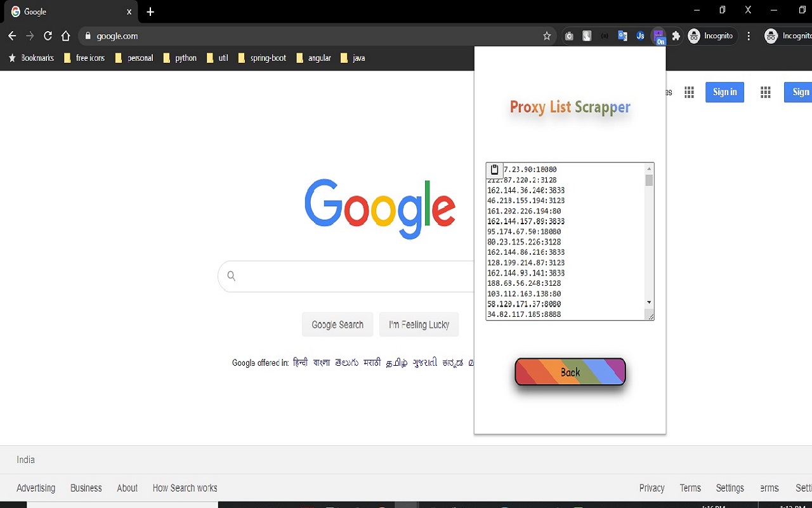Click I'm Feeling Lucky
The width and height of the screenshot is (812, 508).
[419, 324]
